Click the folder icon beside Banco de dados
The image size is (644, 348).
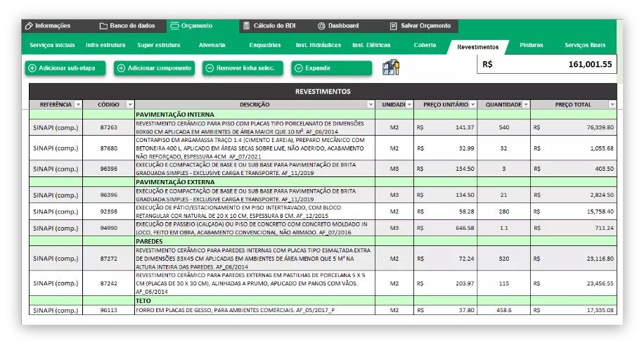coord(103,26)
